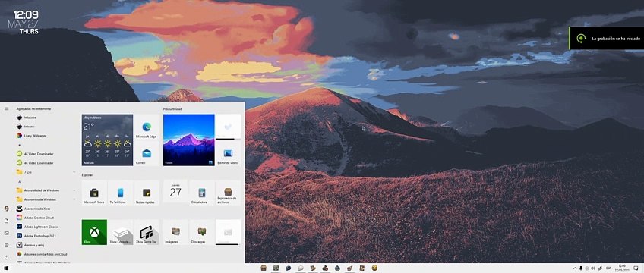Click the # section header in app list
644x273 pixels.
point(19,145)
